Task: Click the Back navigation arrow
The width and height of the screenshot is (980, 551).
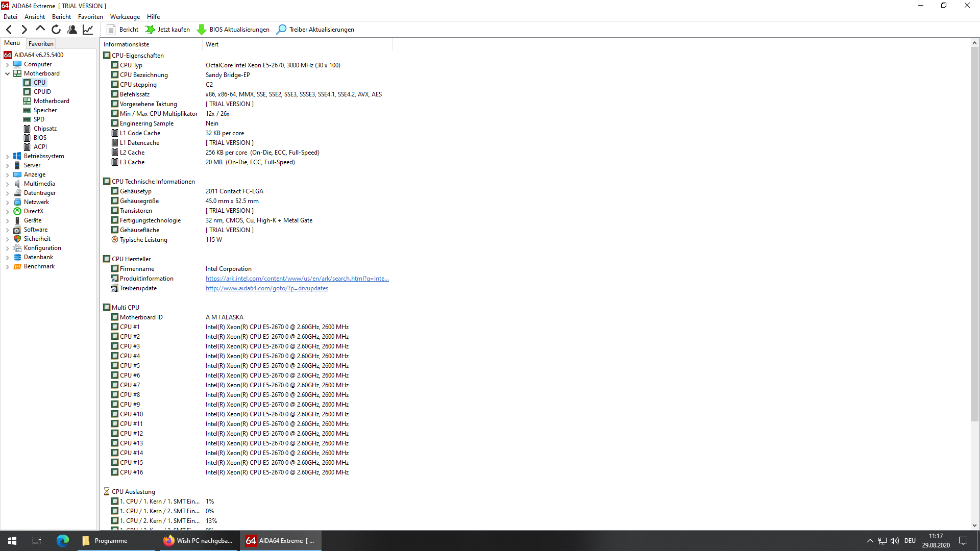Action: (9, 30)
